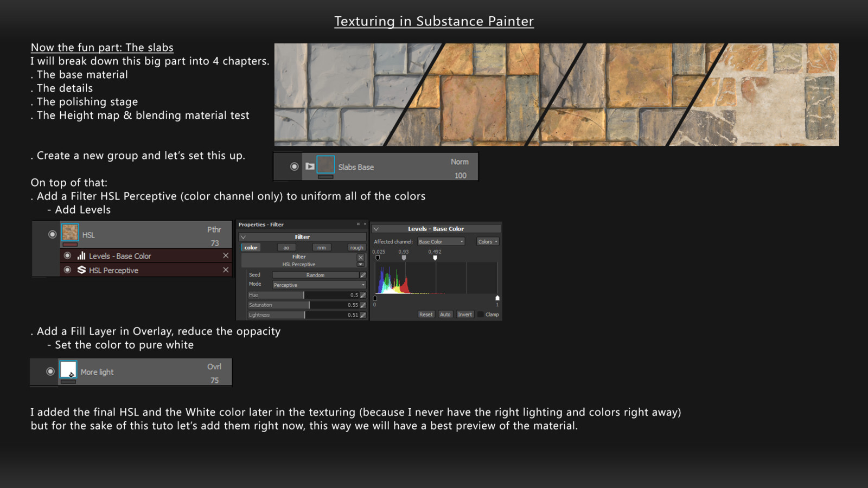Toggle the ao channel button

pyautogui.click(x=286, y=247)
